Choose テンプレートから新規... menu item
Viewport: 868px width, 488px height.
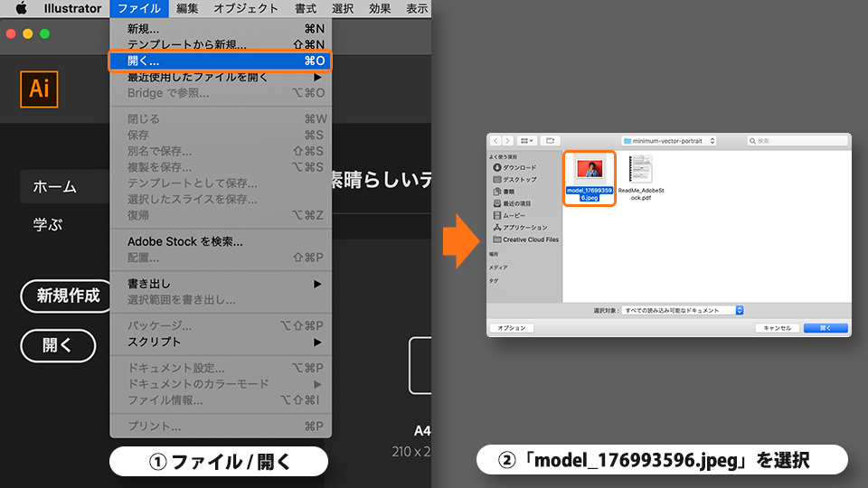221,44
